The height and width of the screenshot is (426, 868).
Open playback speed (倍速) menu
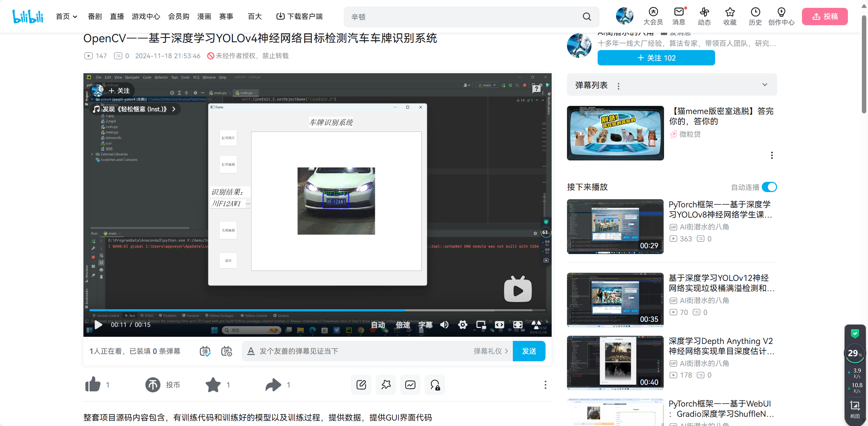403,325
